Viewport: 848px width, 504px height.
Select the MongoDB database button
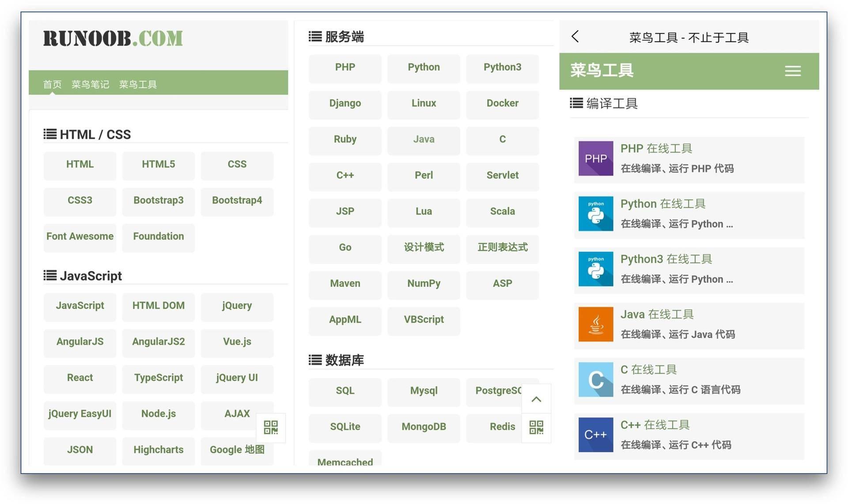pos(424,427)
